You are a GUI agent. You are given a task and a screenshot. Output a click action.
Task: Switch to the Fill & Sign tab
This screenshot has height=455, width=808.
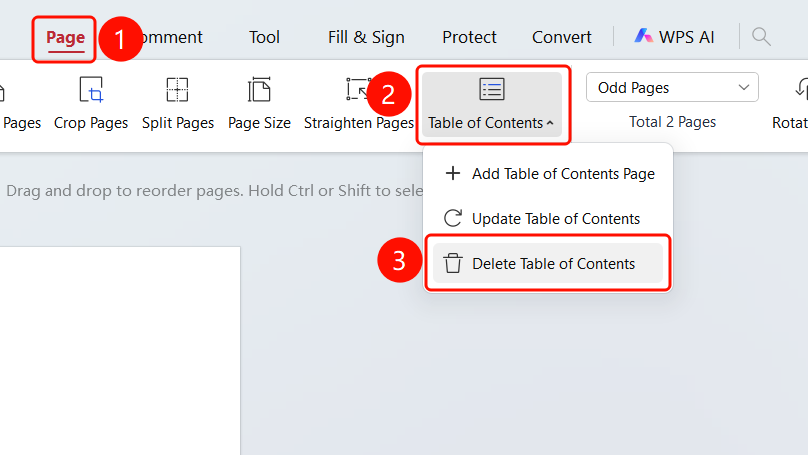[x=366, y=38]
